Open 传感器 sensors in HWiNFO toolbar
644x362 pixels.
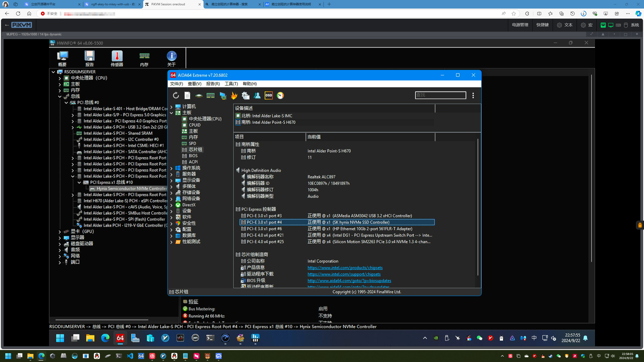(117, 59)
